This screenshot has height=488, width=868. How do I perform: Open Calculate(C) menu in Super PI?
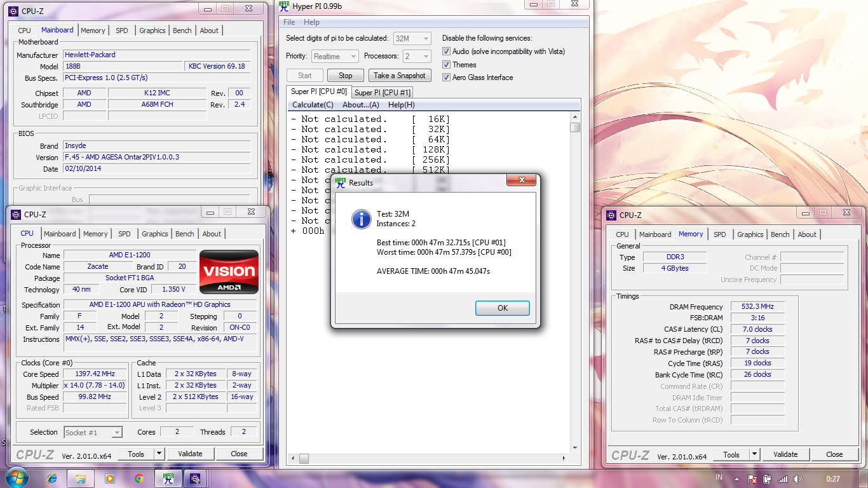pos(313,105)
